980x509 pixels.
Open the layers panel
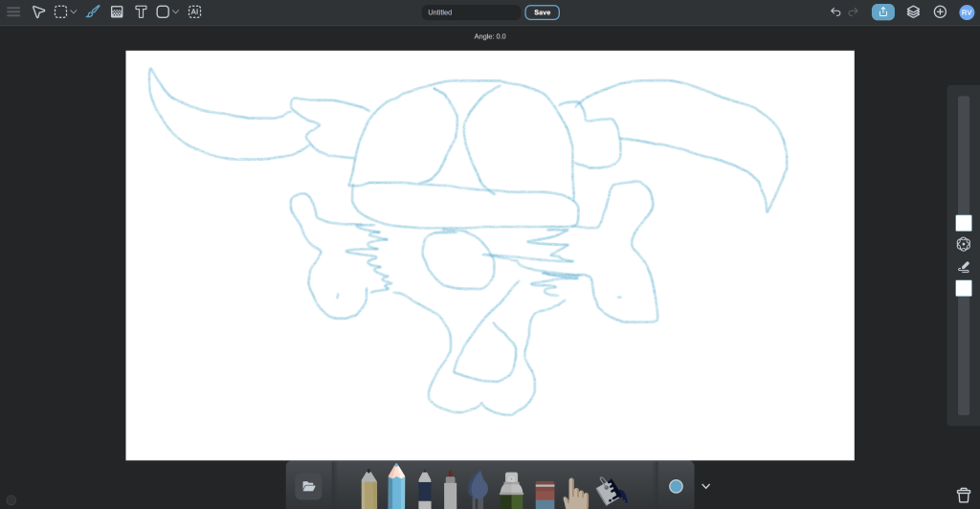[913, 12]
